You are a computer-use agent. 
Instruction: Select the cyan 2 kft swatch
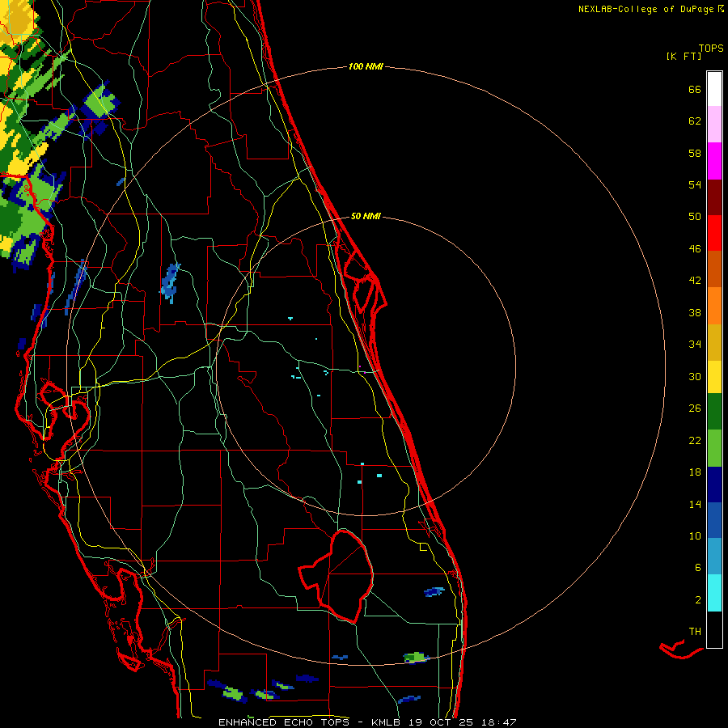click(x=714, y=593)
